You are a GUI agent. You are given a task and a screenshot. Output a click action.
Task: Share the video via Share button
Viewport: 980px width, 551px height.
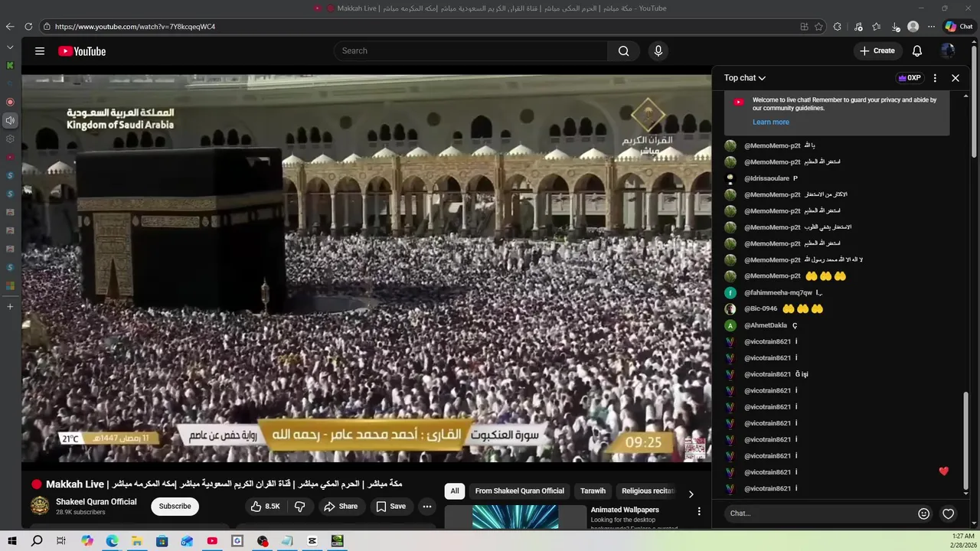tap(341, 507)
